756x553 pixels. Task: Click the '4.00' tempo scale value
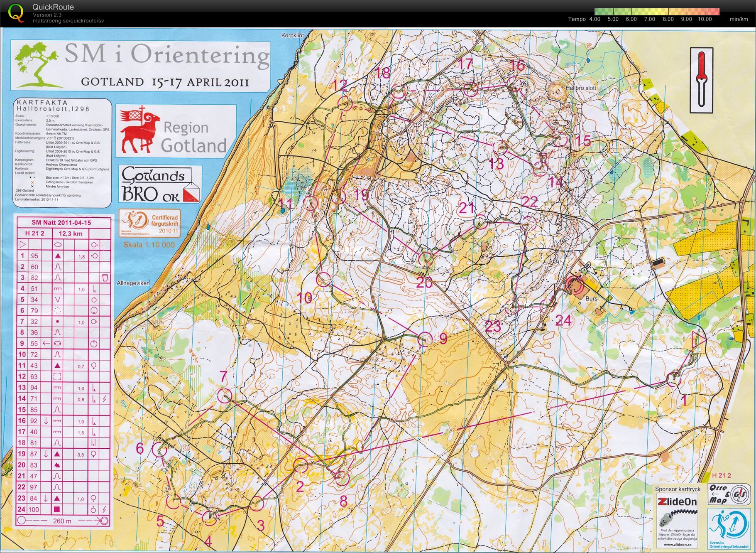click(595, 19)
